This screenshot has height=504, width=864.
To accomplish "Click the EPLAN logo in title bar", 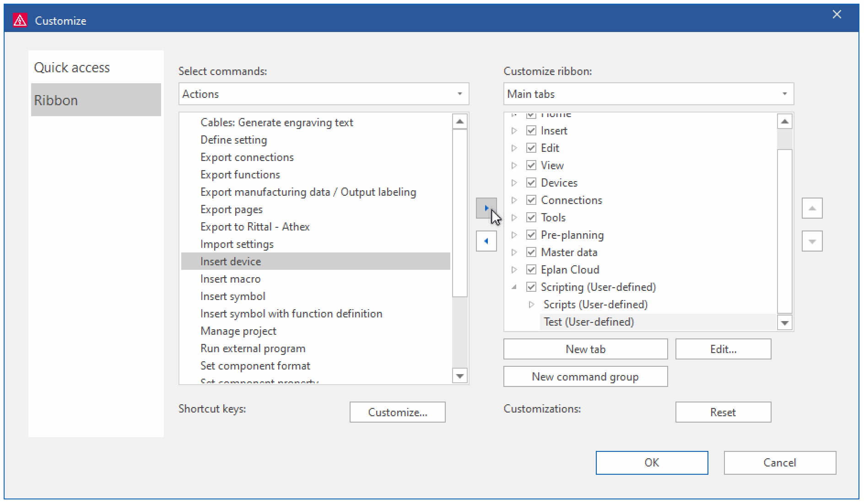I will tap(20, 21).
